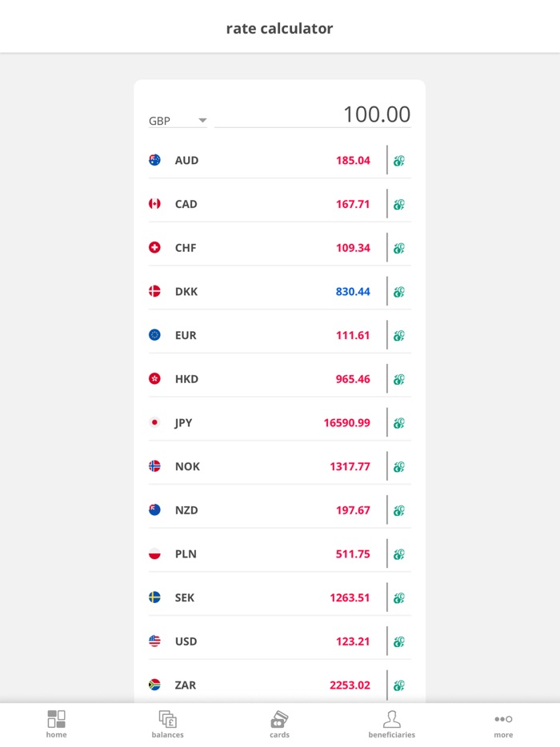Tap the exchange icon next to USD
Screen dimensions: 560x747
coord(398,641)
